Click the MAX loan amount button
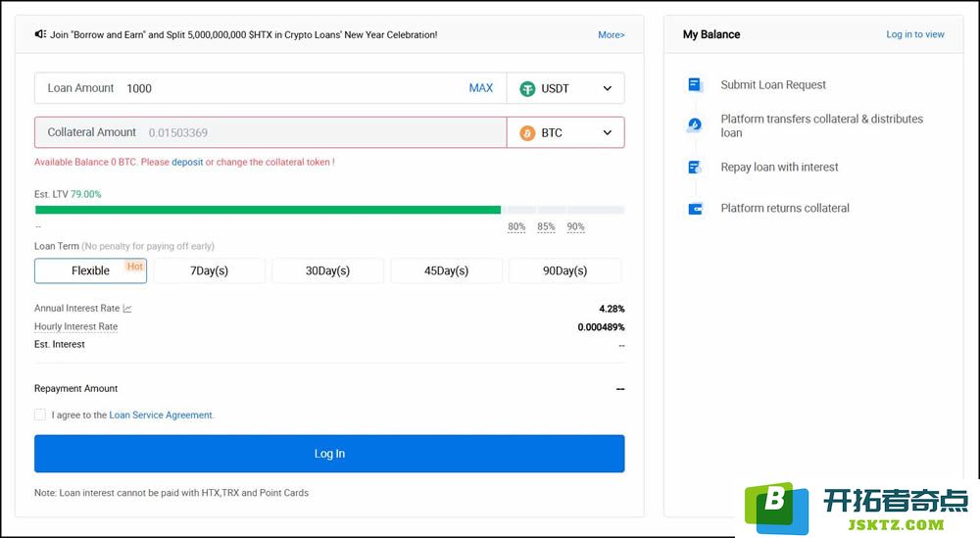The width and height of the screenshot is (980, 538). [x=480, y=88]
